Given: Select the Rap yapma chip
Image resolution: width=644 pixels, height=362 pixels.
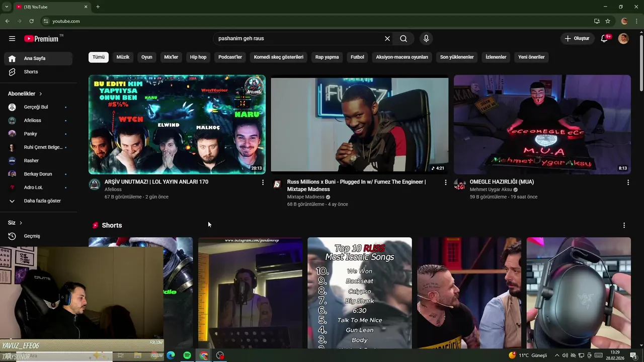Looking at the screenshot, I should [327, 57].
